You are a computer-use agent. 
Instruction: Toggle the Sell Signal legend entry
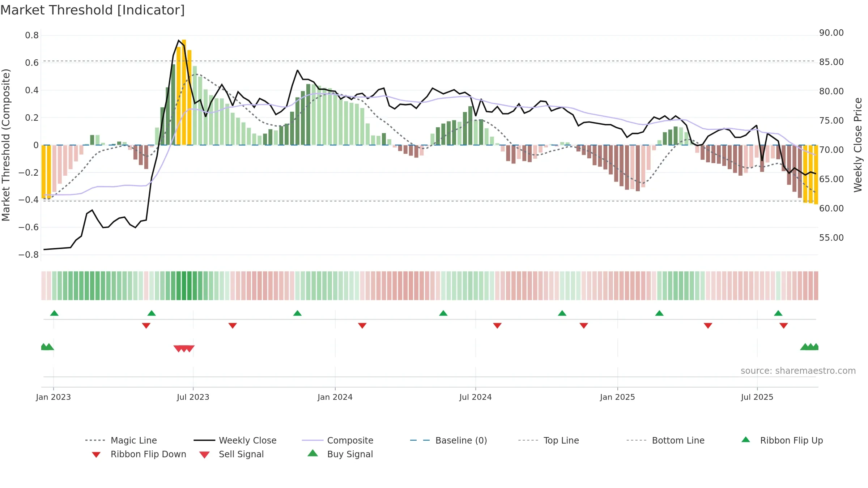(231, 454)
